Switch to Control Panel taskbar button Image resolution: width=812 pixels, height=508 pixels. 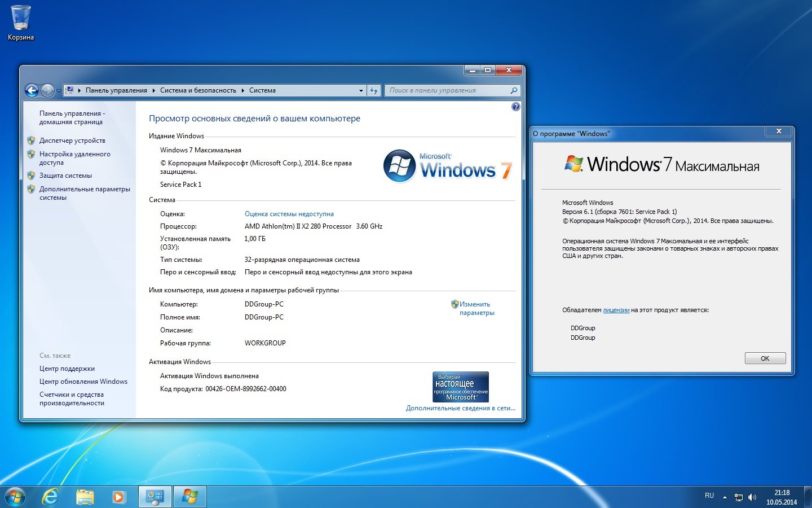click(155, 497)
